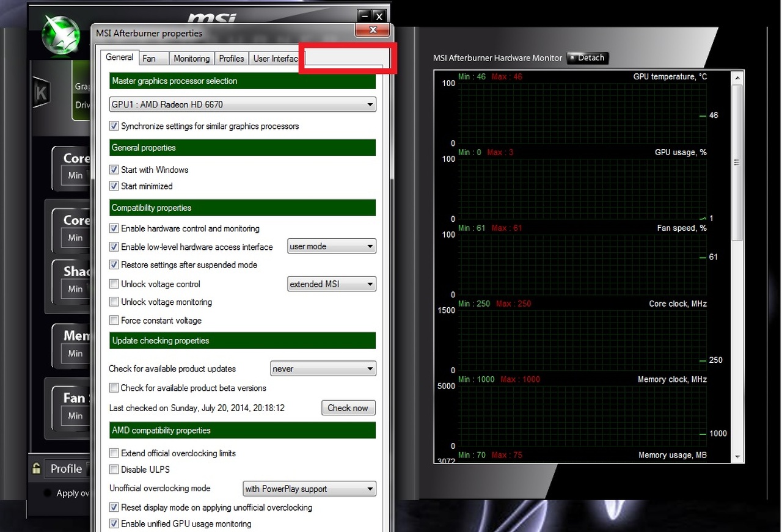The width and height of the screenshot is (782, 532).
Task: Switch to the Profiles tab
Action: pyautogui.click(x=232, y=59)
